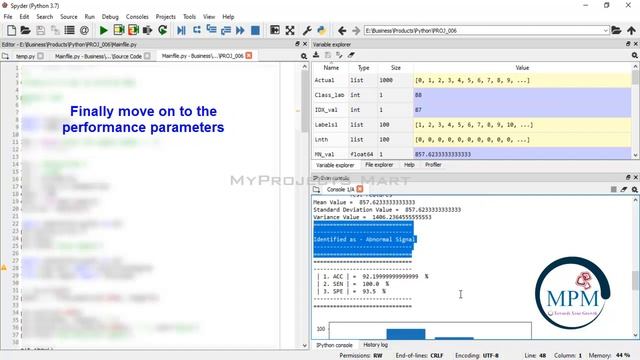This screenshot has height=360, width=640.
Task: Click the Save all files icon
Action: pos(55,30)
